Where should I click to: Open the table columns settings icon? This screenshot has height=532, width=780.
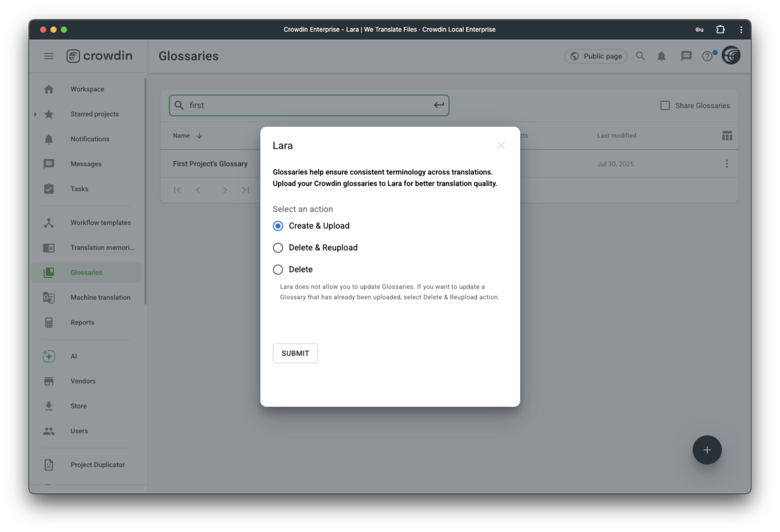727,136
